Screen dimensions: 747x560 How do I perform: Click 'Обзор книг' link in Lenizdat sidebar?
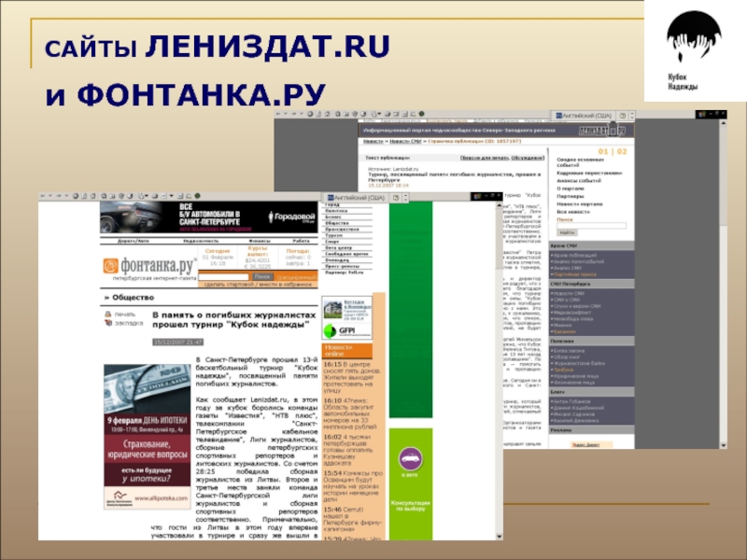pos(567,357)
